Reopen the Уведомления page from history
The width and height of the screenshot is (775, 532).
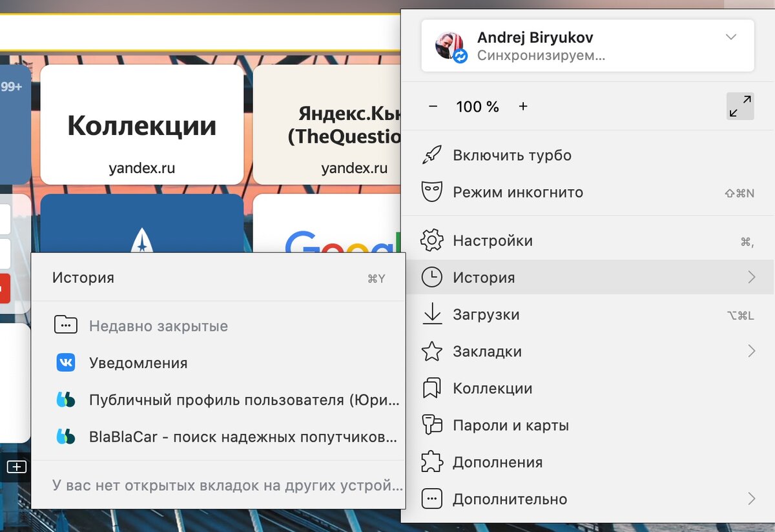(x=218, y=363)
